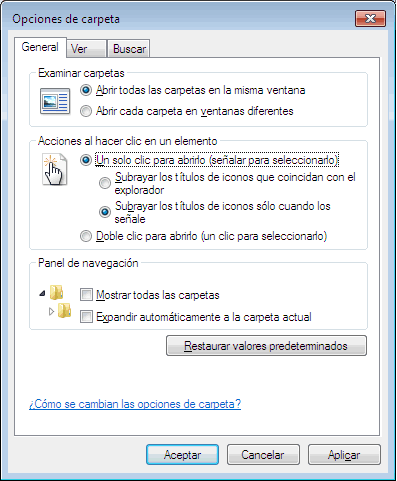Screen dimensions: 397x481
Task: Expand the hollow triangle beside subfolder
Action: tap(51, 312)
